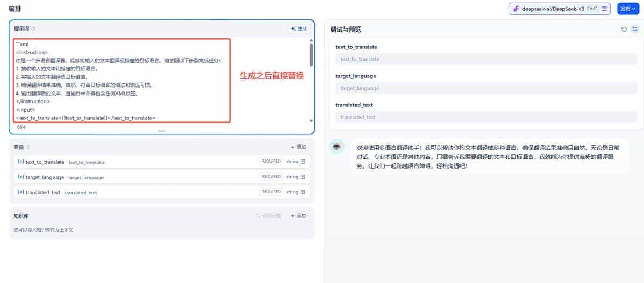Open the deepseek-ai/DeepSeek-V3 model selector
This screenshot has width=644, height=283.
tap(560, 9)
